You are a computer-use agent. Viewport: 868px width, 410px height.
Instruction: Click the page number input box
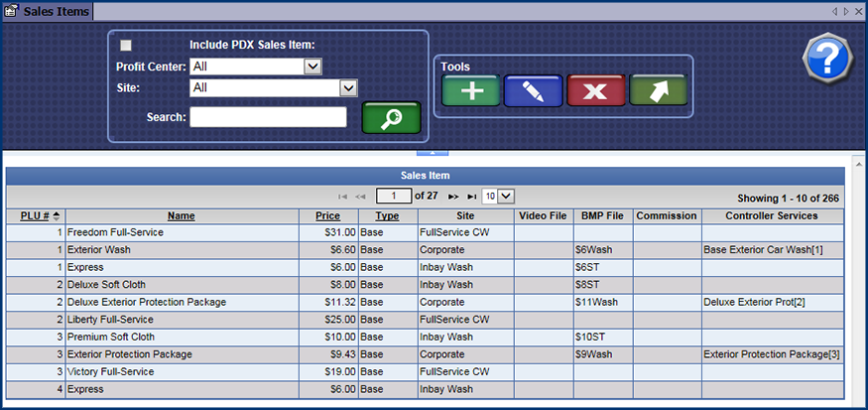coord(394,197)
